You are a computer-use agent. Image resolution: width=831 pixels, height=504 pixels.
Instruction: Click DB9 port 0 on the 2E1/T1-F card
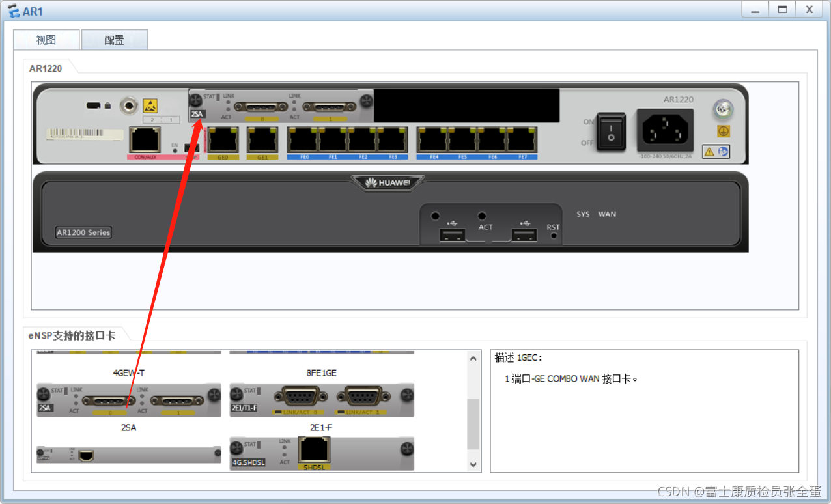tap(300, 397)
